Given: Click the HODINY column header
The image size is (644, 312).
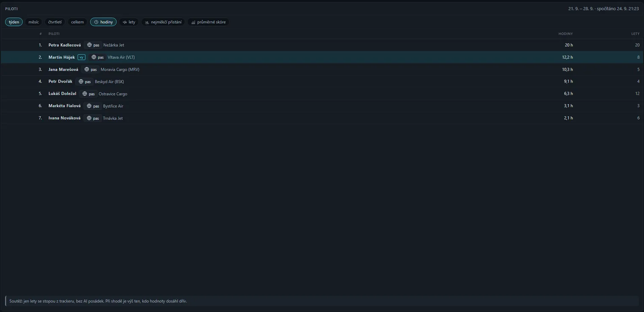Looking at the screenshot, I should [566, 33].
